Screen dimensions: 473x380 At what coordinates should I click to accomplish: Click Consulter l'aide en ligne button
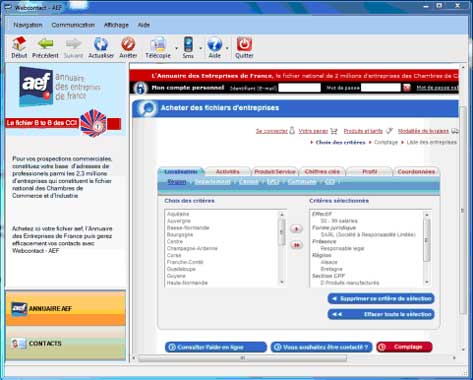click(x=216, y=347)
